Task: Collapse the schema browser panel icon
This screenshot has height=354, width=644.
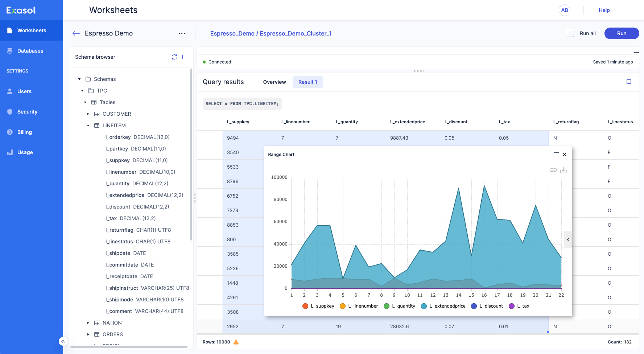Action: 183,57
